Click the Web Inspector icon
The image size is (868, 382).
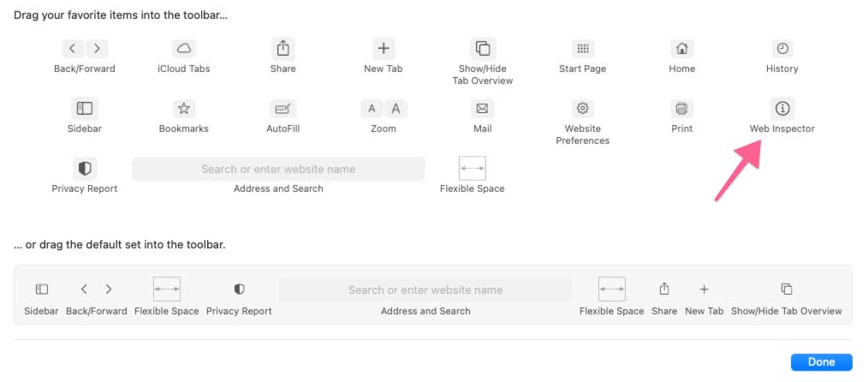(x=782, y=109)
